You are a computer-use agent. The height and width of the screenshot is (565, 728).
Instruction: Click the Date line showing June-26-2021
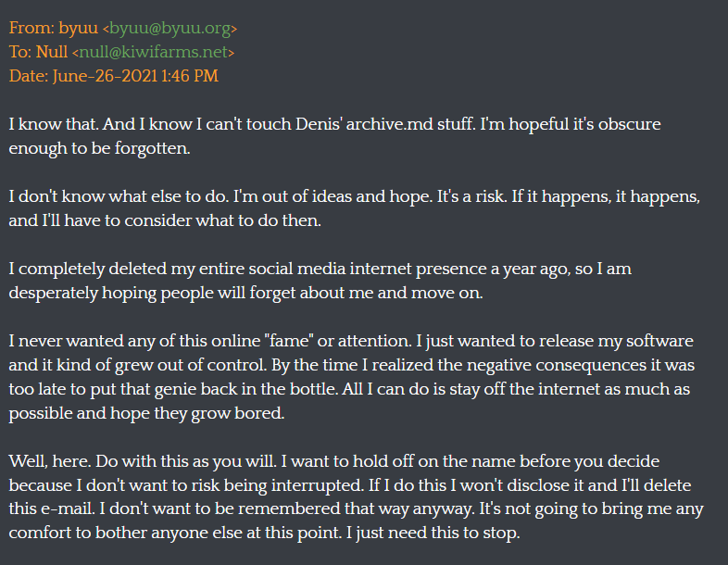[114, 76]
